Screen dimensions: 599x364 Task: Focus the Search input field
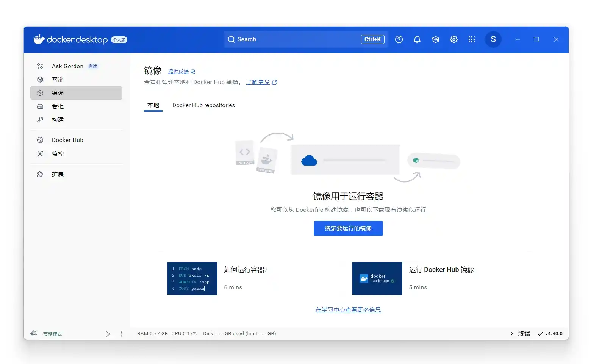[296, 39]
